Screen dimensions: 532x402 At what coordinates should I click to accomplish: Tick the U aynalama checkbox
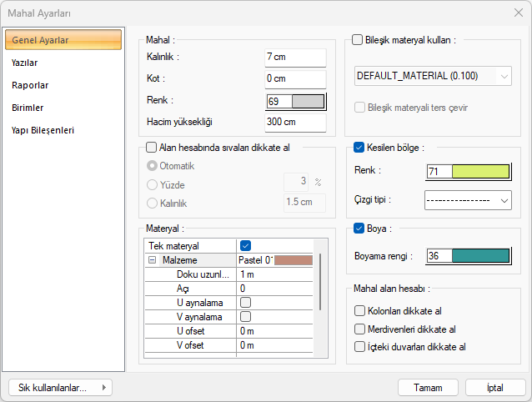pyautogui.click(x=245, y=302)
